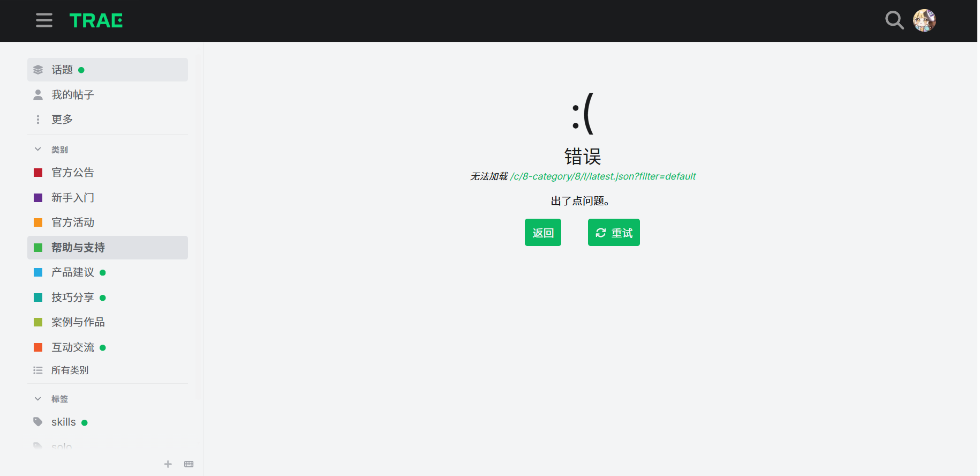Open the search magnifier icon
Viewport: 980px width, 476px height.
(x=894, y=20)
